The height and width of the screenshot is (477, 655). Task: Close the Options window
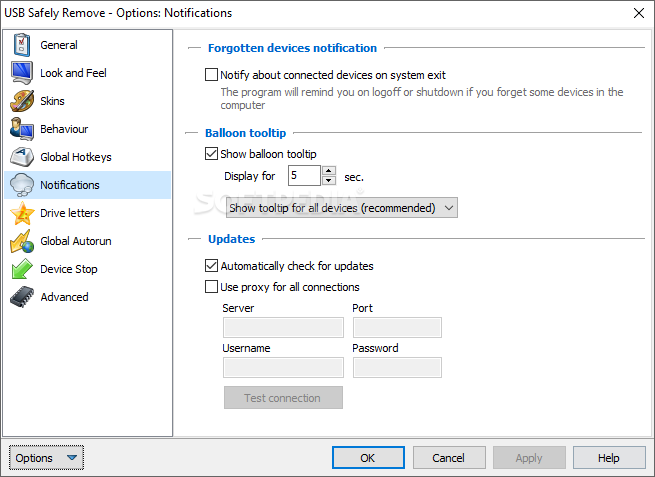click(x=639, y=13)
